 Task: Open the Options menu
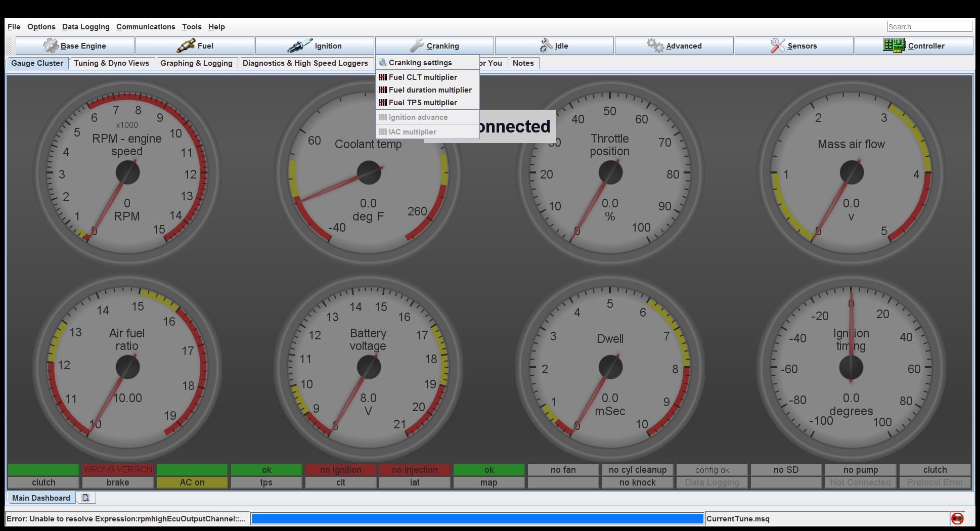point(41,27)
